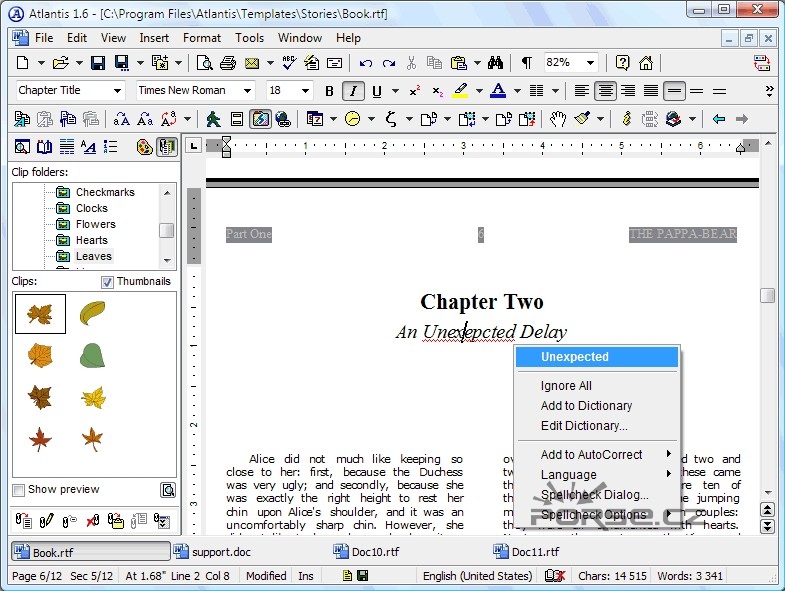785x591 pixels.
Task: Click the yellow highlighter color button
Action: [x=460, y=91]
